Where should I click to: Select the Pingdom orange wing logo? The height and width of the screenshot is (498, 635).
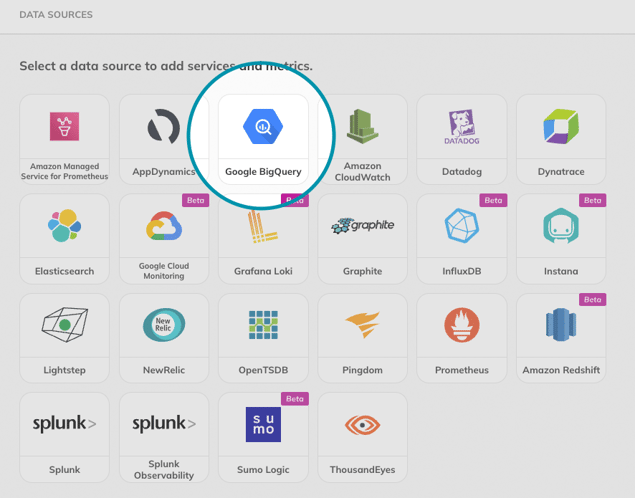[362, 325]
